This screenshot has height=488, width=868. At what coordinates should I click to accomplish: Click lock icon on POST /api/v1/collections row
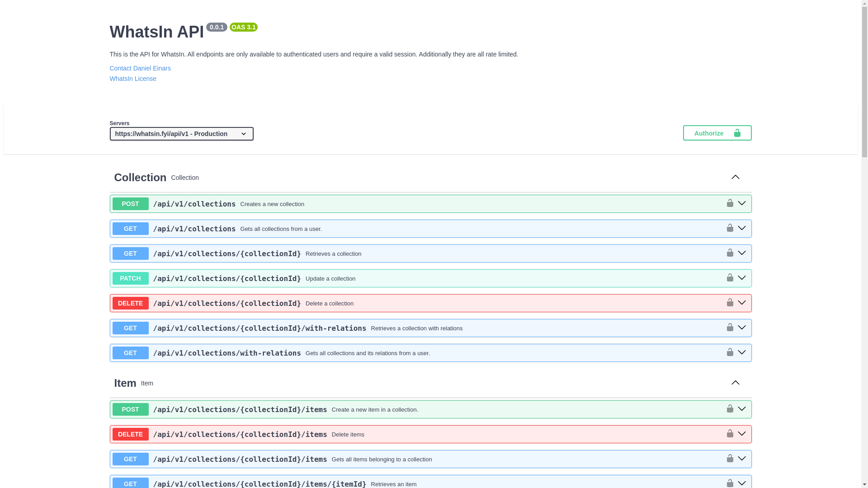(730, 203)
